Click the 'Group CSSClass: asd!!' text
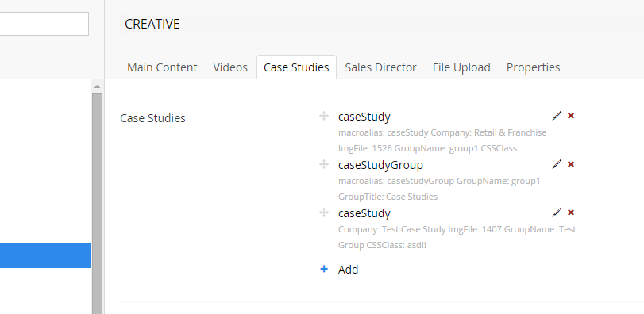644x314 pixels. point(382,245)
